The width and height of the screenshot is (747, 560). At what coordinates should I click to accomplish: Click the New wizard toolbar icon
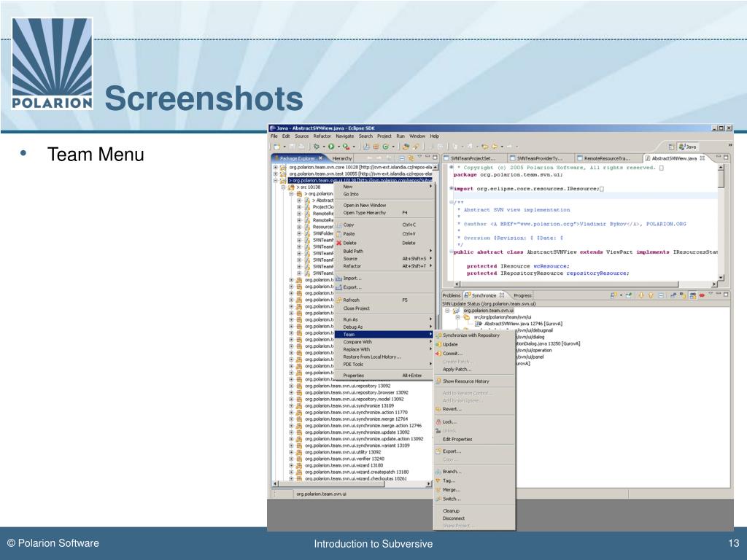click(x=276, y=147)
